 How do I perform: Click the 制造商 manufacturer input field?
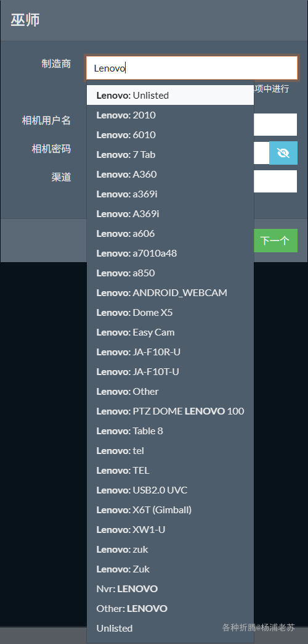tap(192, 68)
